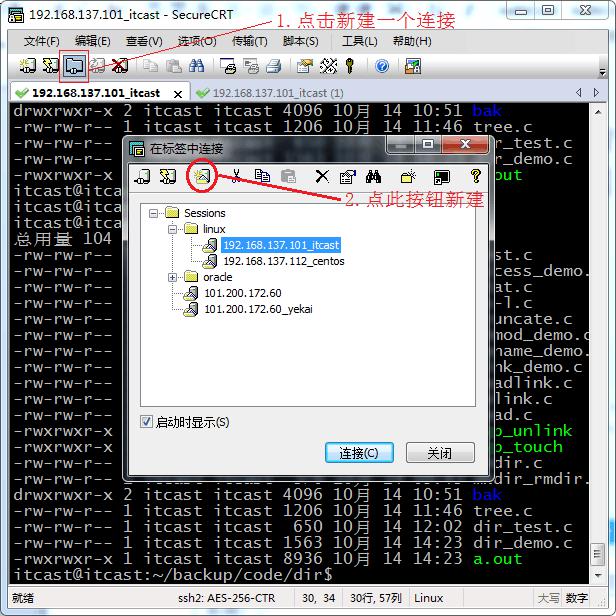Open Session Options icon in main toolbar
The height and width of the screenshot is (616, 616).
point(305,66)
